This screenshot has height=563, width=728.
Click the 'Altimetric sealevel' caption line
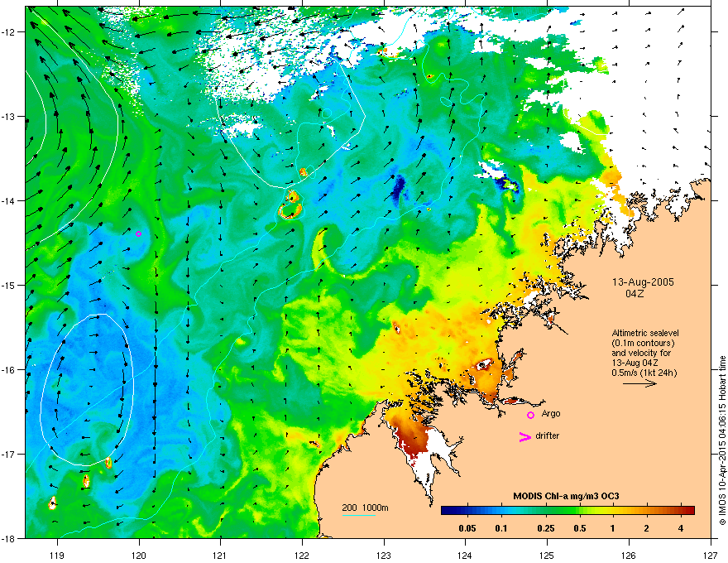[x=645, y=333]
